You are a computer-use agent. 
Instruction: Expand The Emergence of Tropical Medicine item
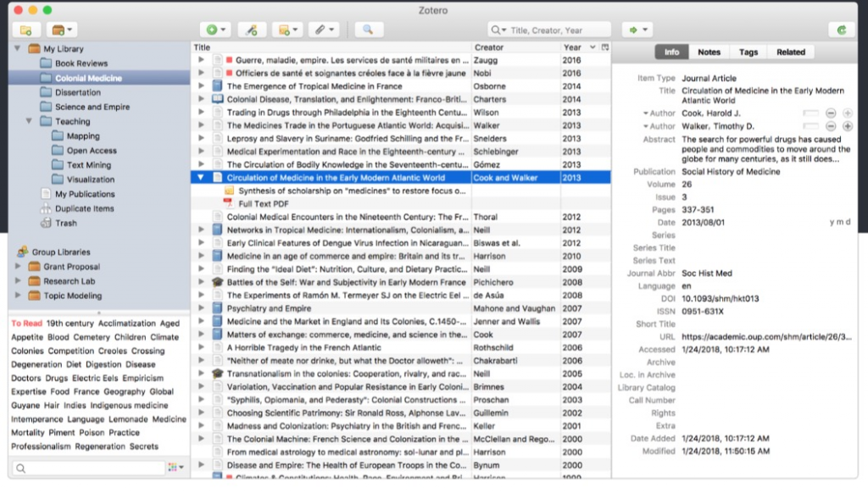[x=201, y=86]
